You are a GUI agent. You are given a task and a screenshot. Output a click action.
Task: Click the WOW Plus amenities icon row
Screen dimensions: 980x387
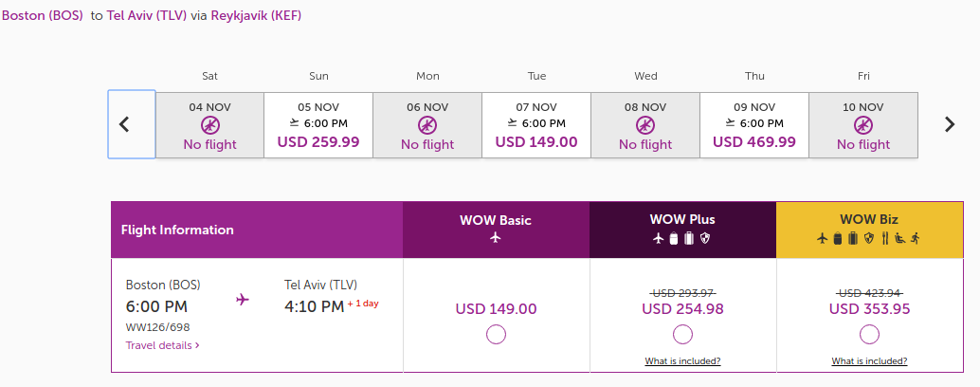[682, 238]
